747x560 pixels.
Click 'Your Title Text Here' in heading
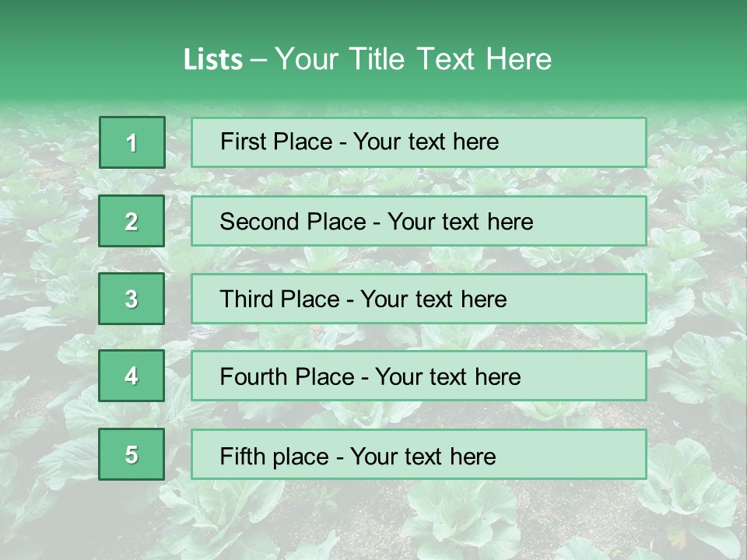tap(413, 59)
